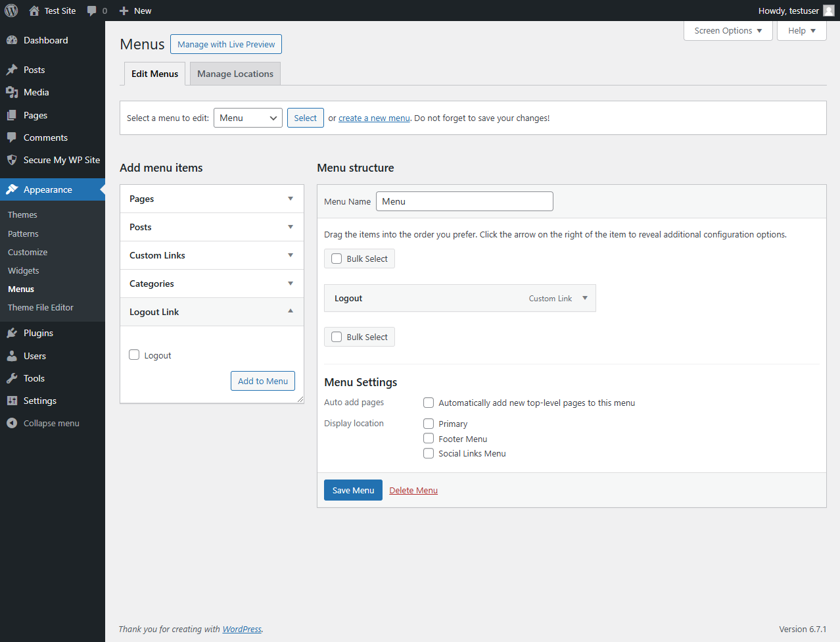Open the menu selection dropdown
The image size is (840, 642).
[x=248, y=118]
